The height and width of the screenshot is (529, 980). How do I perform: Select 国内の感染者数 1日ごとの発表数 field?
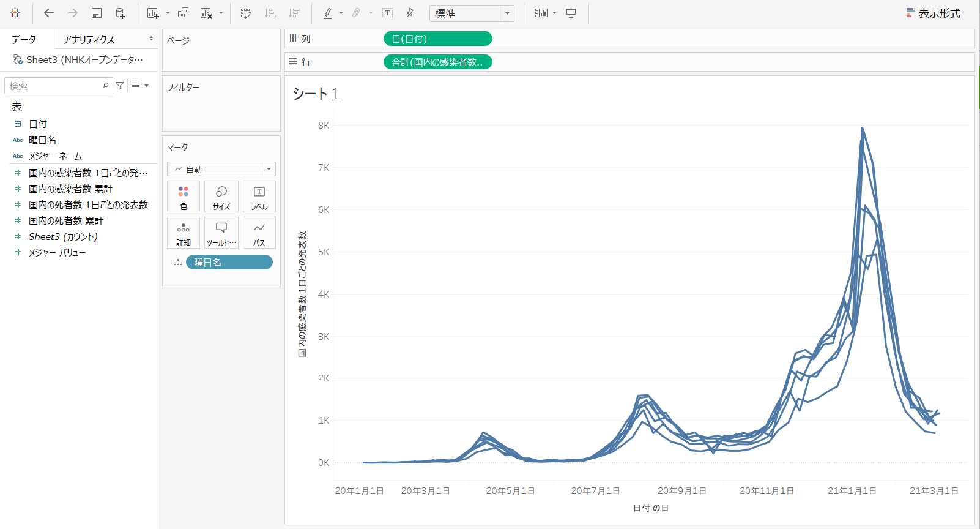[x=88, y=173]
